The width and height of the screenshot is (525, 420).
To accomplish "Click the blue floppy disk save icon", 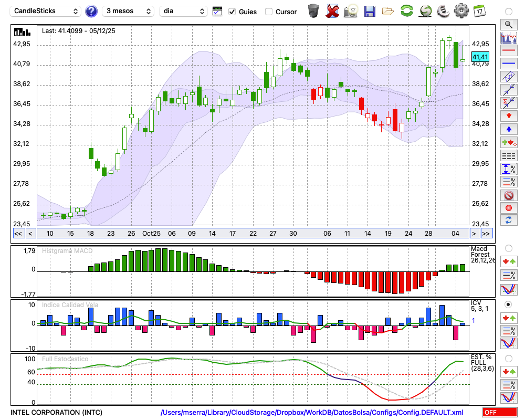I will (370, 11).
